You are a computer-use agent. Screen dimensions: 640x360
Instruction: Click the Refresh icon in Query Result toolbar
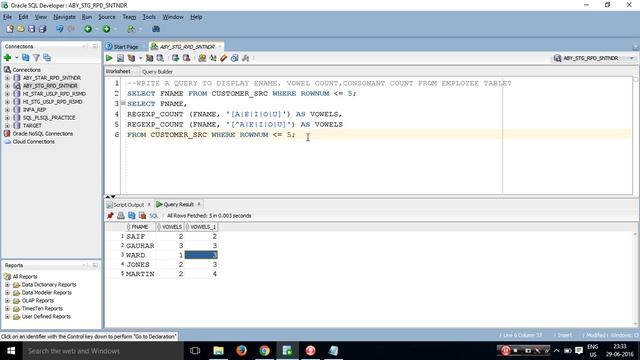131,216
